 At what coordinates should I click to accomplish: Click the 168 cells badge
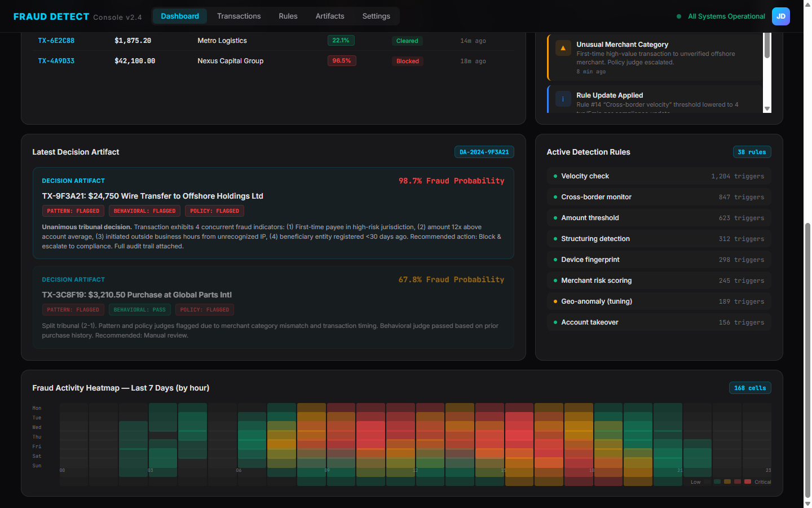tap(750, 388)
